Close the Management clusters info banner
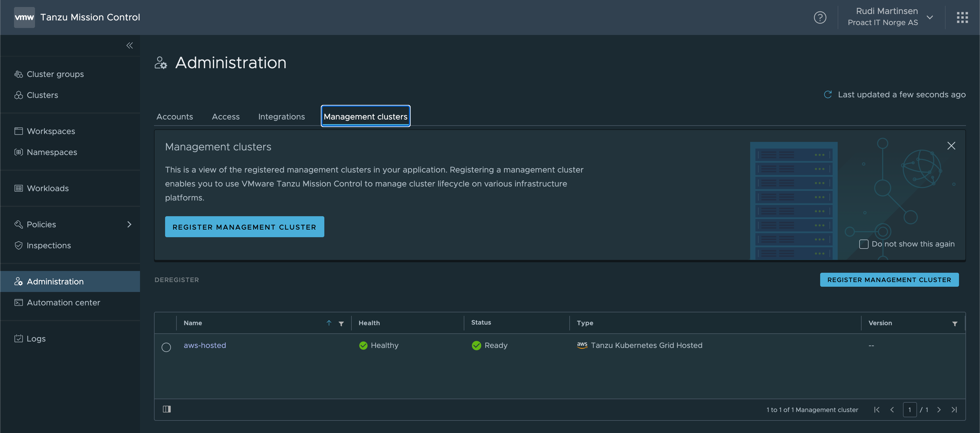This screenshot has height=433, width=980. pyautogui.click(x=951, y=146)
